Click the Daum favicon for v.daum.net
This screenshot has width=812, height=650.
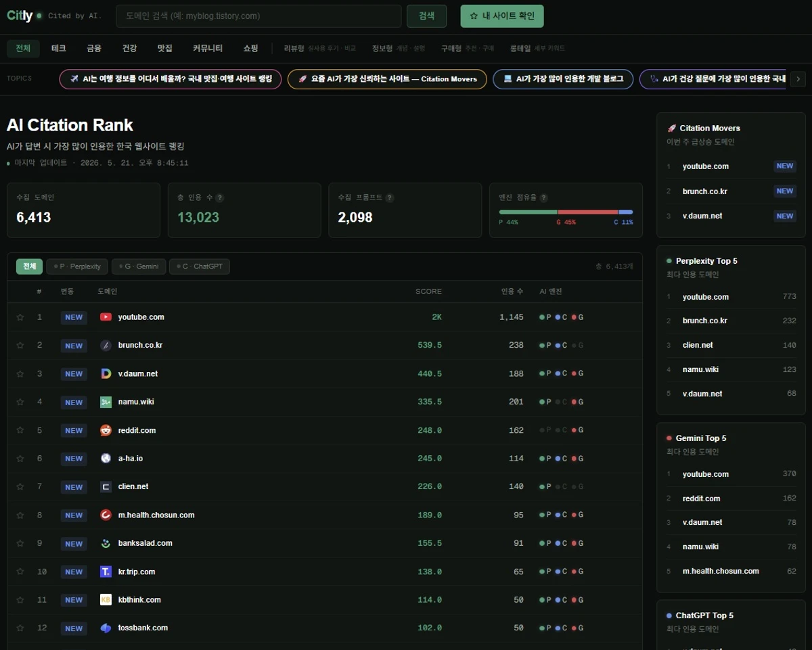106,373
